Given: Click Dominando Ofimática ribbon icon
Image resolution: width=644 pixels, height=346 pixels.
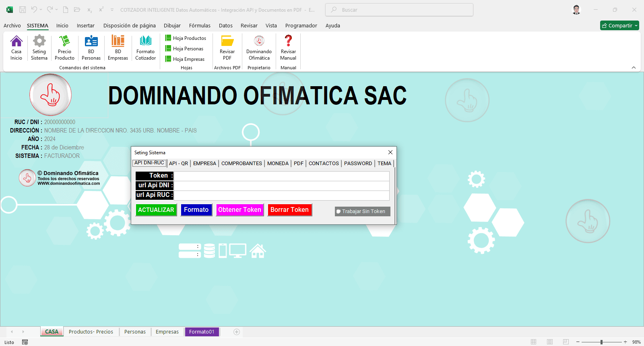Looking at the screenshot, I should (259, 48).
